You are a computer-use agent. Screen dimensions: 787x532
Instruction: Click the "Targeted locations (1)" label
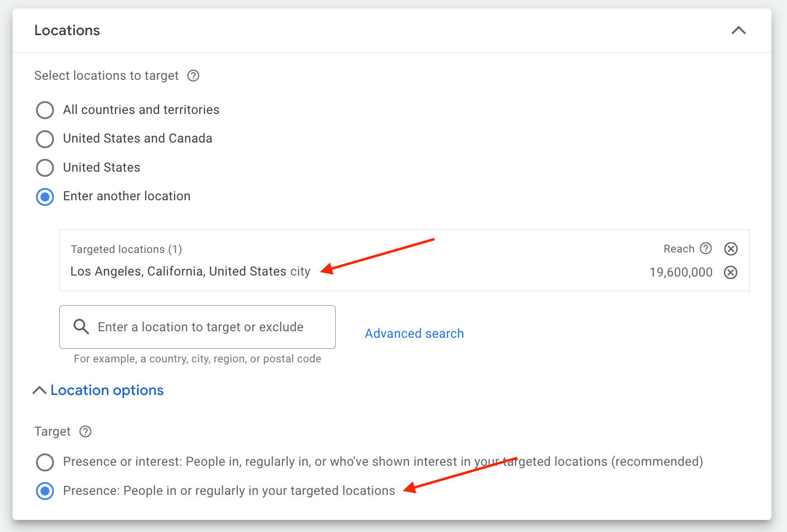(126, 249)
